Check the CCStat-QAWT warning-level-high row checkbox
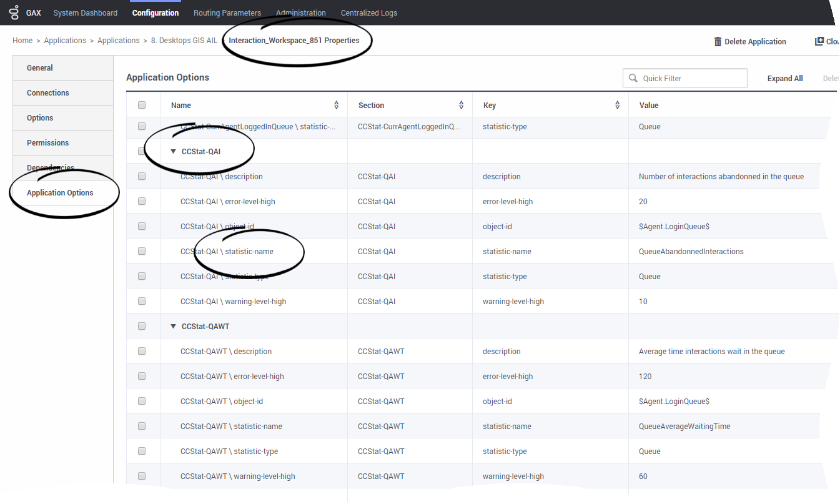Viewport: 840px width, 504px height. tap(142, 476)
